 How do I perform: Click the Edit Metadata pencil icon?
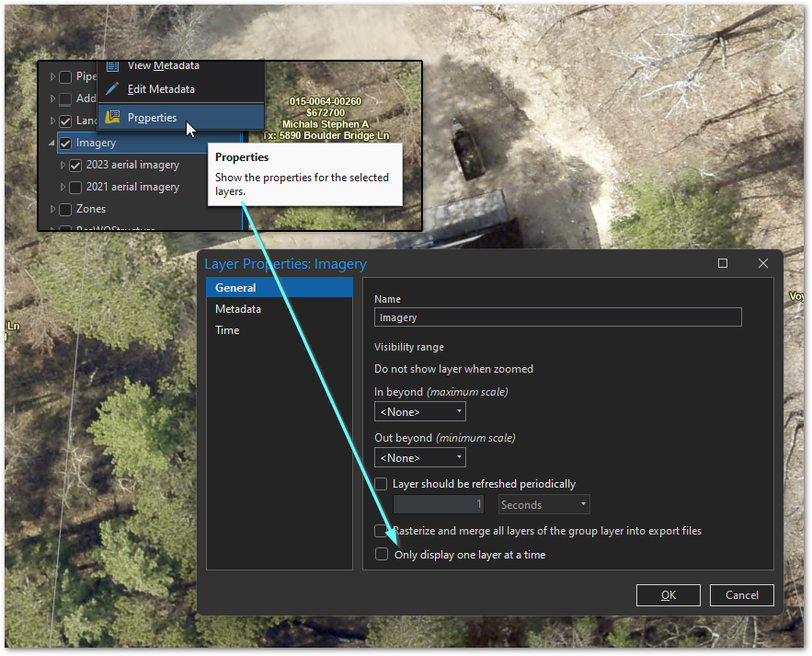(112, 86)
